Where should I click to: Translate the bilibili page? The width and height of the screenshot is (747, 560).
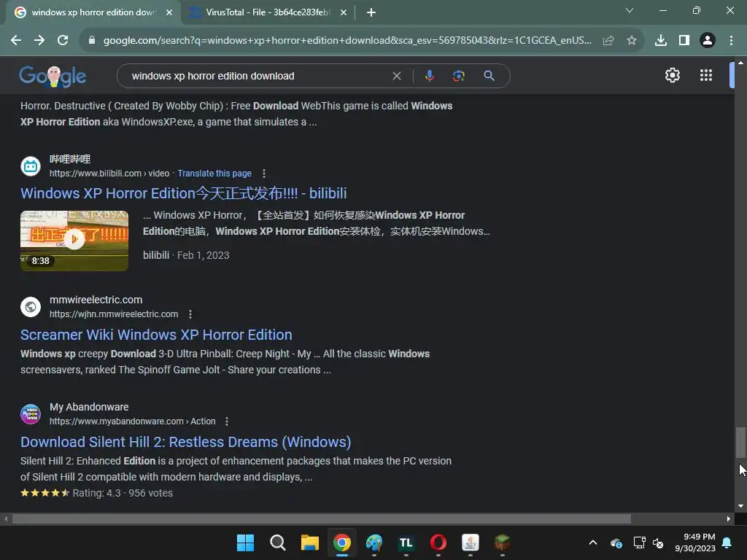214,174
